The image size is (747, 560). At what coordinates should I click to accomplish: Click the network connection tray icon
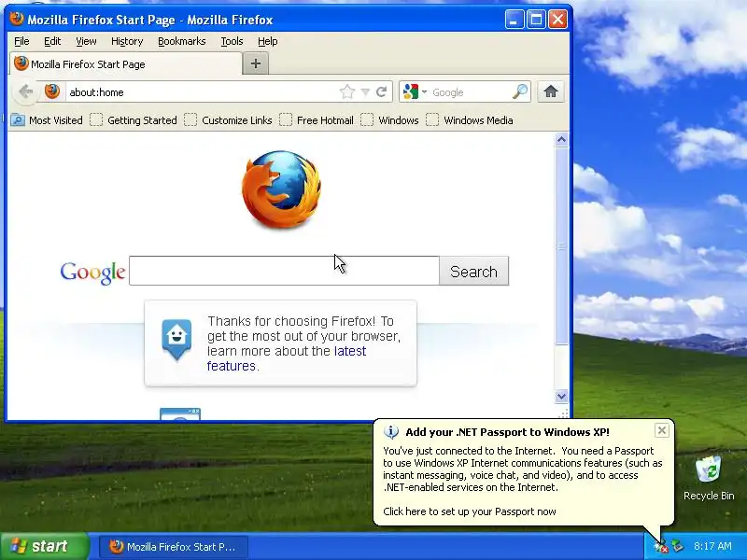tap(678, 546)
